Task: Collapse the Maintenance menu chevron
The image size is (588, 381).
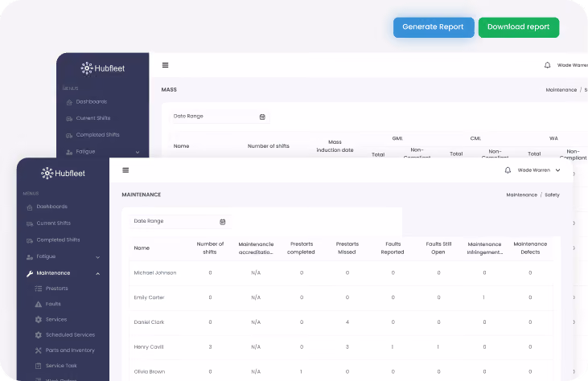Action: pyautogui.click(x=98, y=274)
